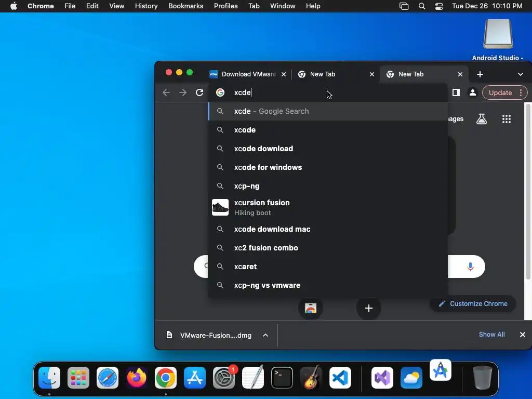Open the profile avatar icon
This screenshot has height=399, width=532.
tap(472, 92)
